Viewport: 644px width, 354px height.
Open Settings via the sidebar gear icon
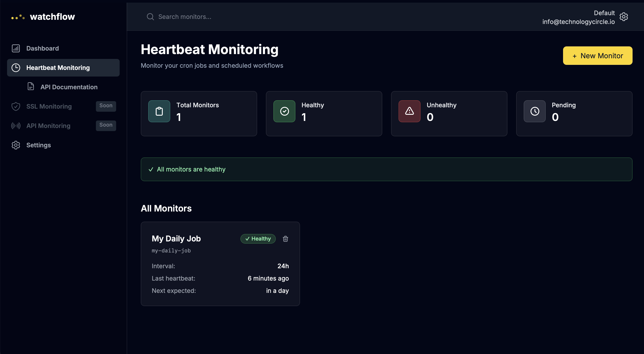click(16, 145)
